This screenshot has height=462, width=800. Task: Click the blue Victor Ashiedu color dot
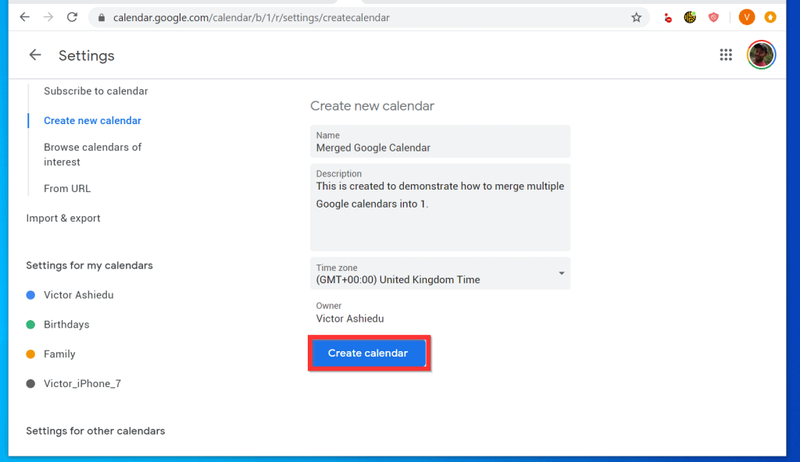31,295
